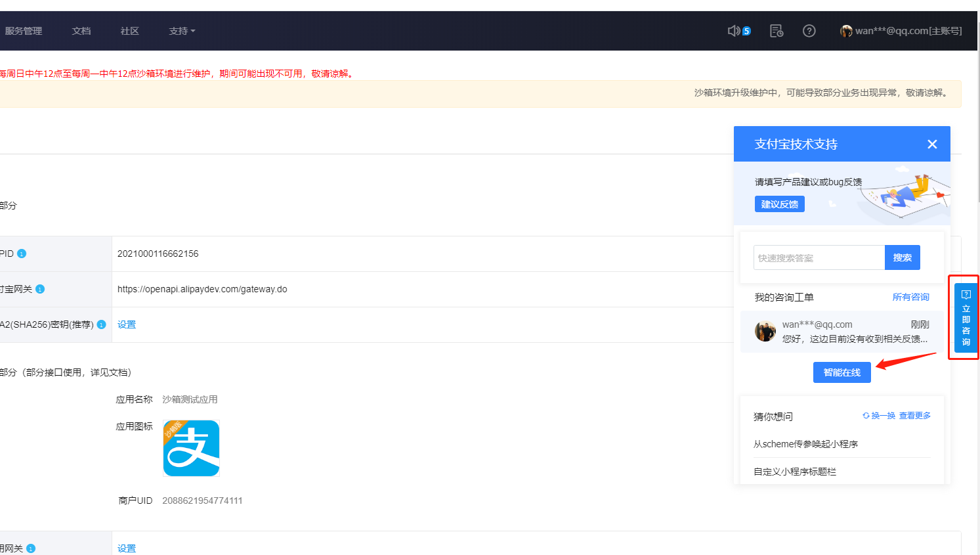The width and height of the screenshot is (980, 555).
Task: Open the 服务管理 menu
Action: [x=24, y=31]
